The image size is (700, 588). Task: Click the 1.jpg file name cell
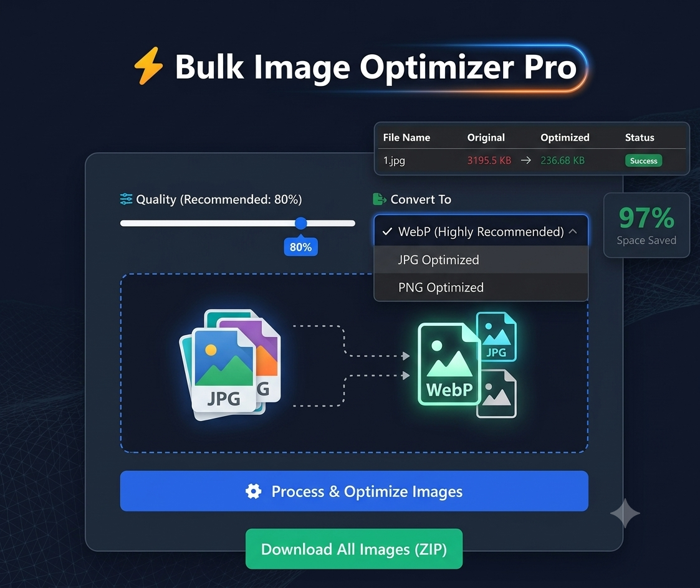pyautogui.click(x=394, y=161)
